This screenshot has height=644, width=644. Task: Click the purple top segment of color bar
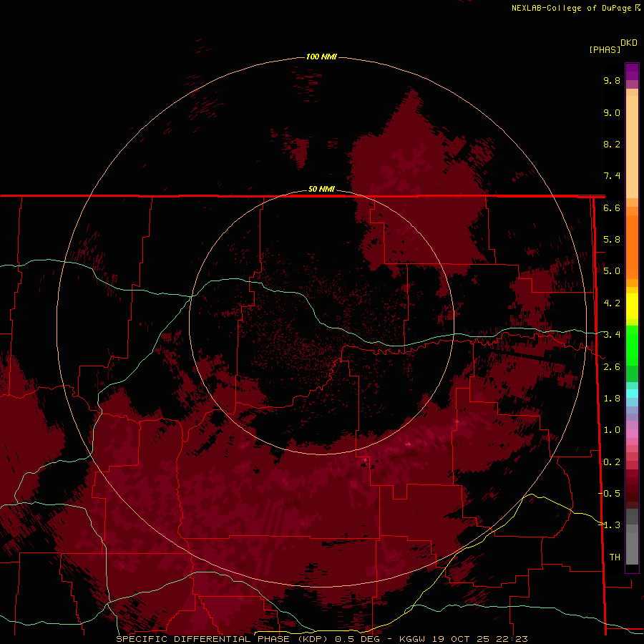tap(632, 72)
